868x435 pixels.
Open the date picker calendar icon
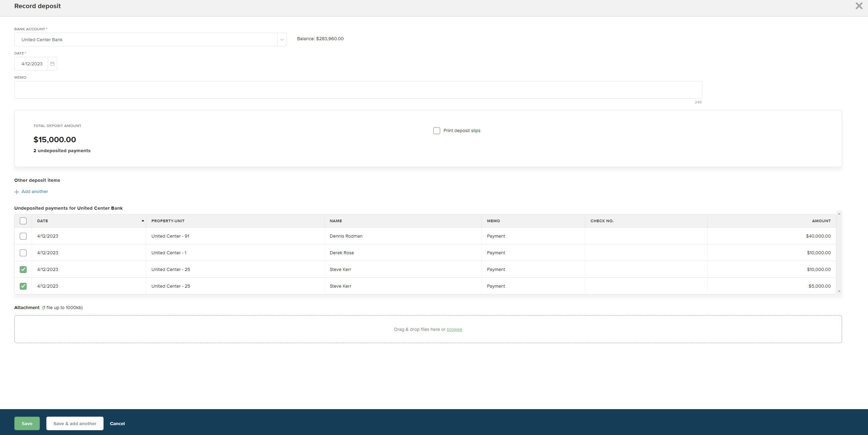[x=52, y=64]
